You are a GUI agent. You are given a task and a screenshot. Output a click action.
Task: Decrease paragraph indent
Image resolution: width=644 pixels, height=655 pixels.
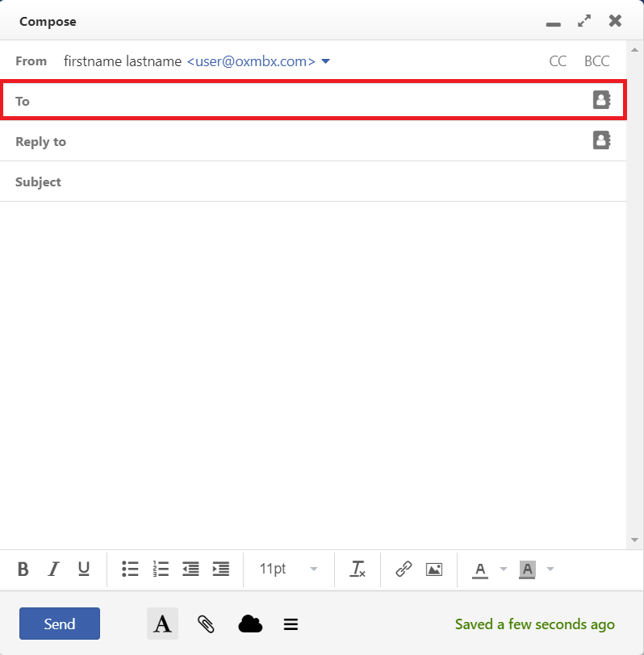[190, 569]
